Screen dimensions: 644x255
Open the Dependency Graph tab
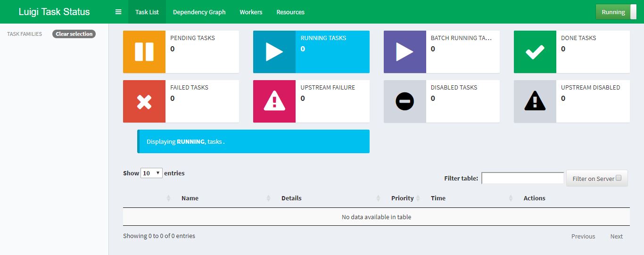point(199,12)
